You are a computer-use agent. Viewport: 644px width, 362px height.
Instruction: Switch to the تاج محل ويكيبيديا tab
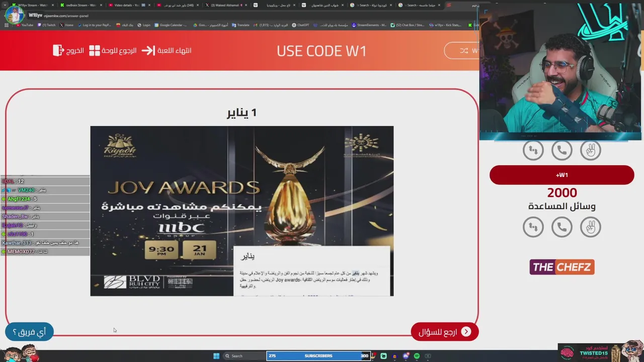coord(274,5)
